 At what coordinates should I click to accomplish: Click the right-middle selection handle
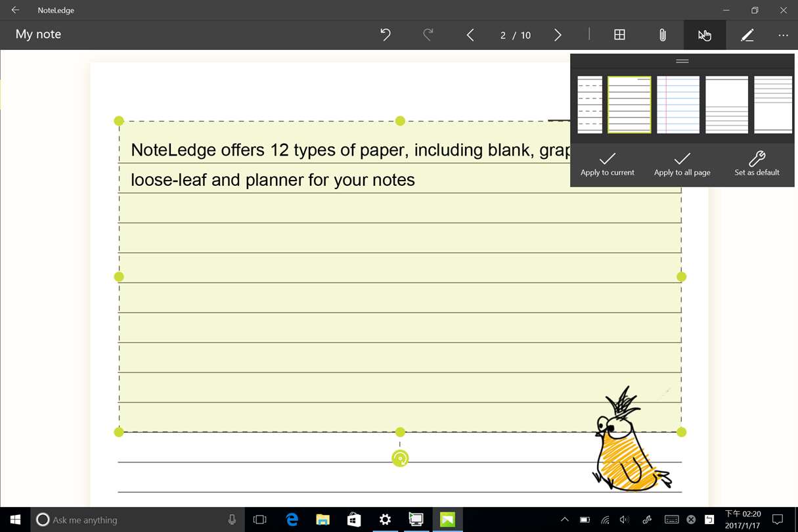point(681,277)
